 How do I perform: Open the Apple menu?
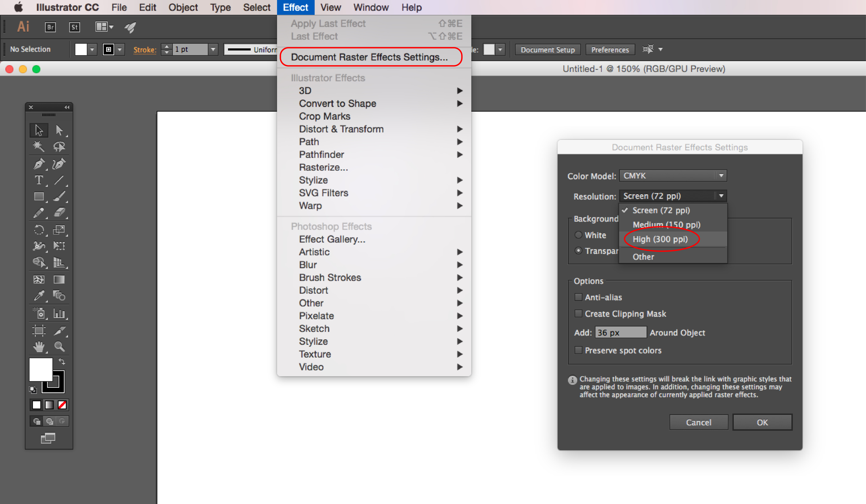(x=19, y=7)
